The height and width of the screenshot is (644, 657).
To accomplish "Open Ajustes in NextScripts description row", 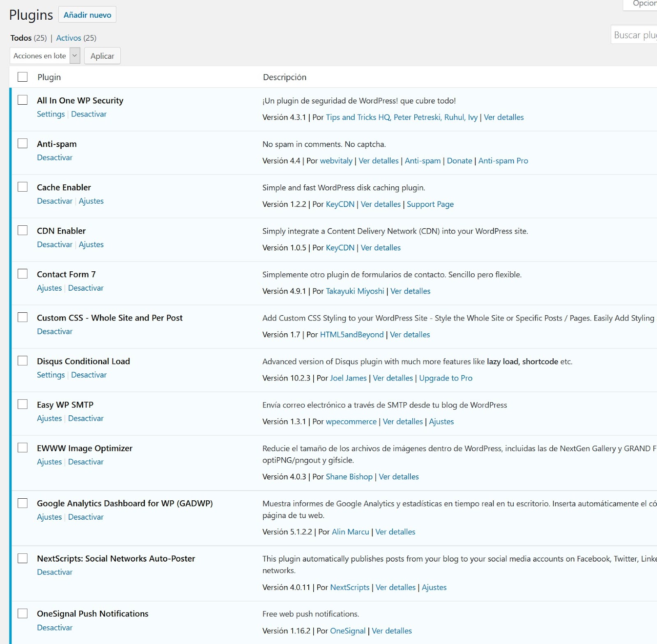I will click(434, 588).
